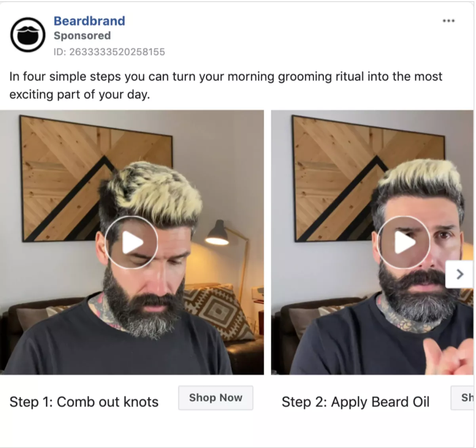This screenshot has height=448, width=476.
Task: Advance carousel with the next arrow
Action: [459, 274]
